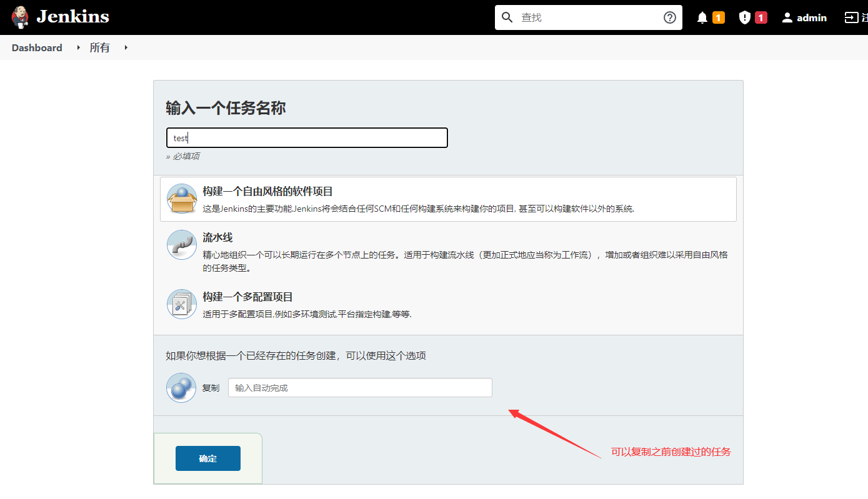Screen dimensions: 868x499
Task: Open the search help question-mark icon
Action: 669,17
